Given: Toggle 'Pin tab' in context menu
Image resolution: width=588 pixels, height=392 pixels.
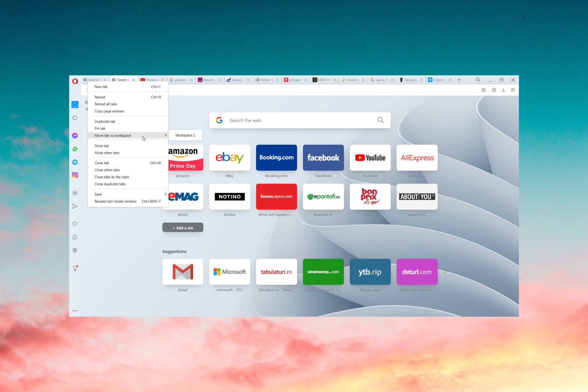Looking at the screenshot, I should tap(100, 128).
